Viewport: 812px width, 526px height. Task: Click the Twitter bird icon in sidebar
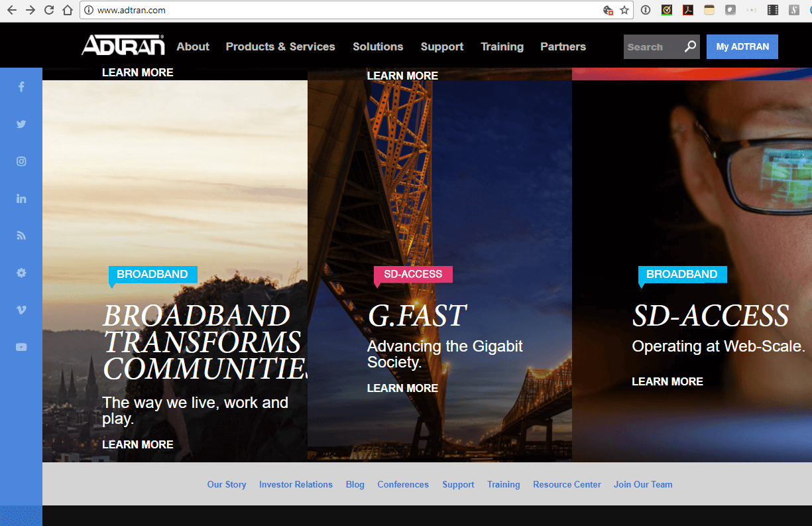[x=21, y=124]
